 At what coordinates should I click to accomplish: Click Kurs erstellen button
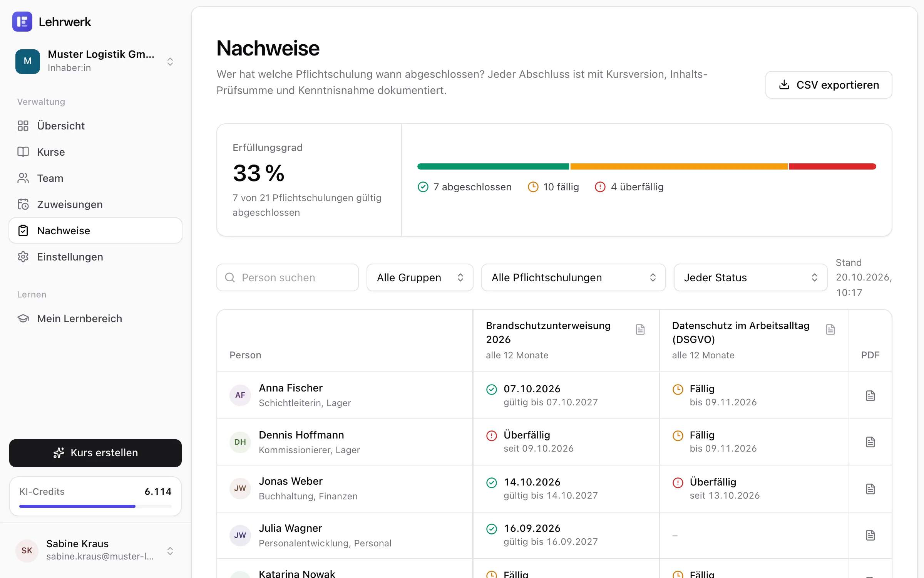pos(95,453)
